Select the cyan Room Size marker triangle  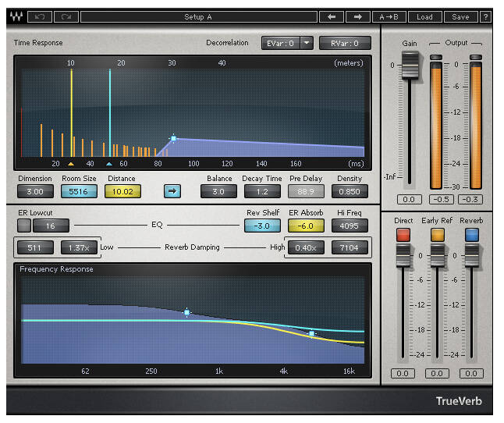(109, 164)
